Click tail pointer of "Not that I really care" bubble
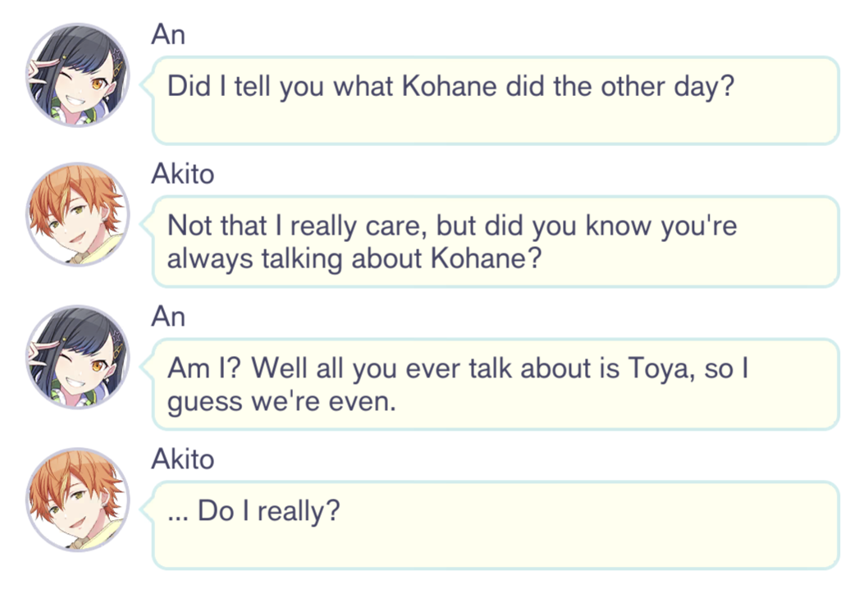The image size is (868, 589). tap(146, 223)
